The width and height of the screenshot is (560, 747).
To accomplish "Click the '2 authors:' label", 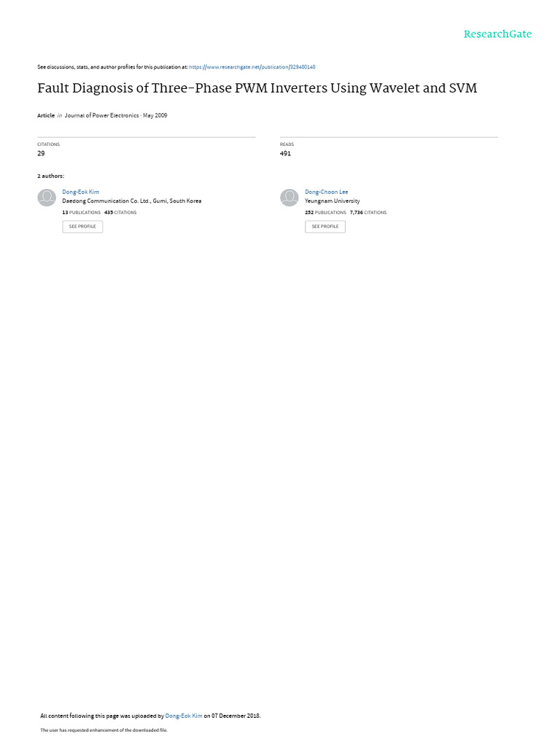I will (x=50, y=177).
